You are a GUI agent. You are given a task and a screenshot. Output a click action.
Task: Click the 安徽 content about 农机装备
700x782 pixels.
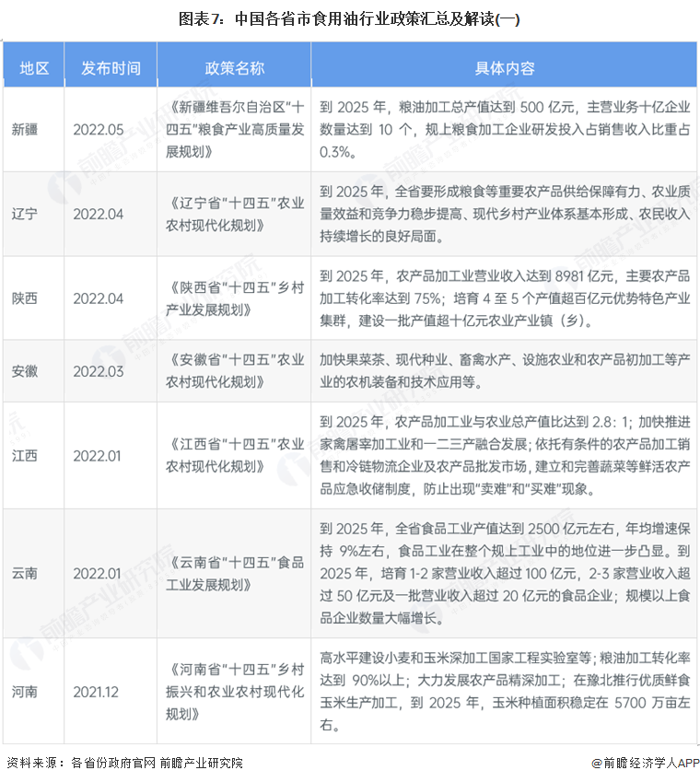point(505,371)
